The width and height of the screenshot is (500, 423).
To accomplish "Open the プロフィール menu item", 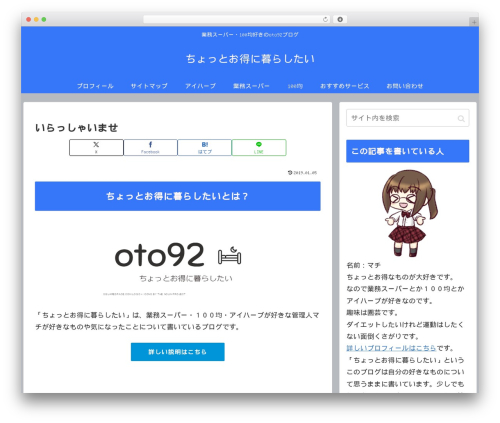I will tap(95, 86).
